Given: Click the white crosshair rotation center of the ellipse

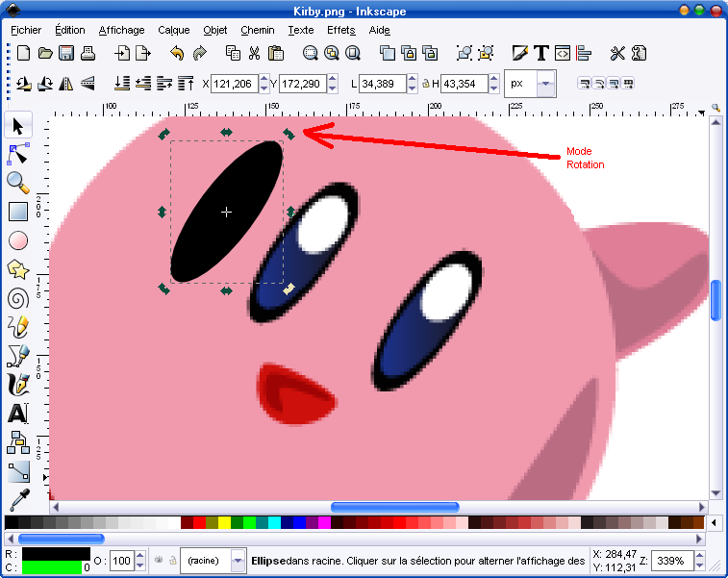Looking at the screenshot, I should click(226, 213).
